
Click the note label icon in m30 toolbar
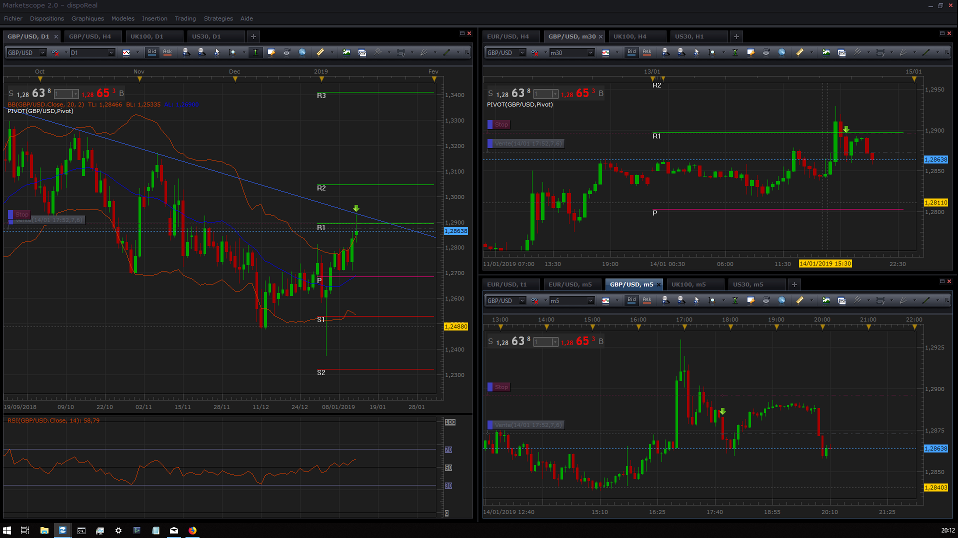(751, 53)
